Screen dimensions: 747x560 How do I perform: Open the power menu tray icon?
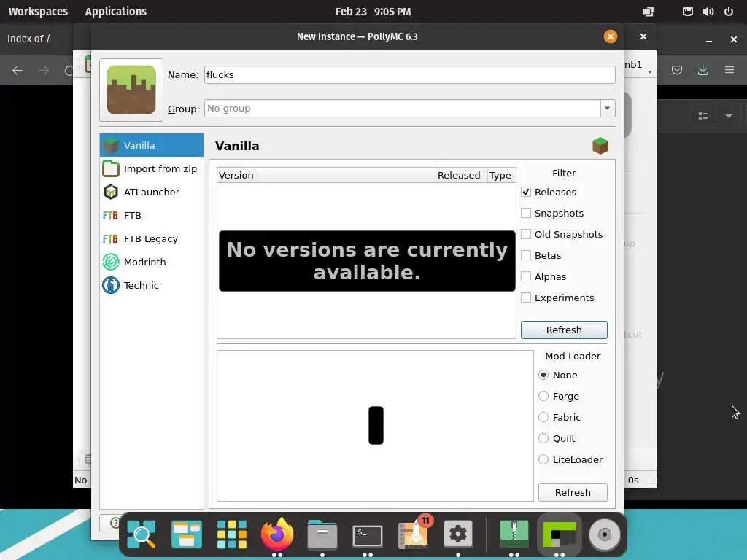pos(729,12)
